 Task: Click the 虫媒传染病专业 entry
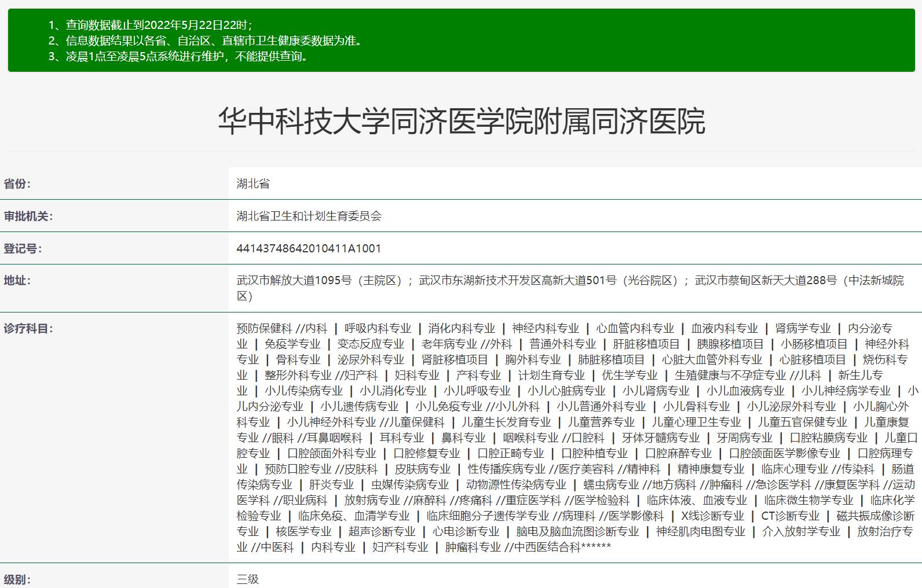point(410,485)
